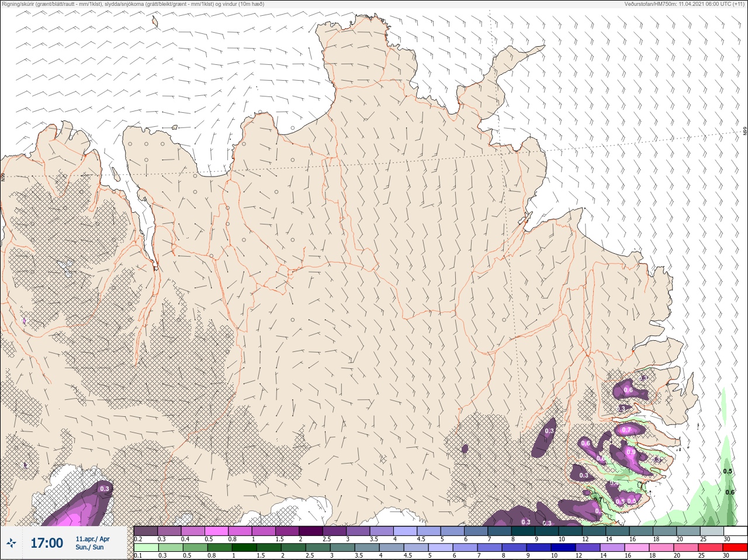
Task: Click the Veðurstofan/HM750m run timestamp text
Action: tap(685, 4)
